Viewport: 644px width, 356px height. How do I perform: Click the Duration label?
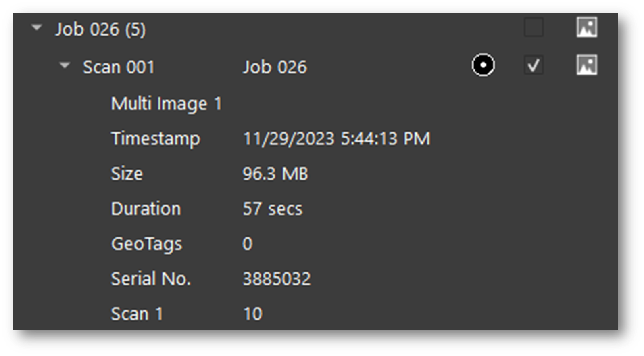[146, 209]
